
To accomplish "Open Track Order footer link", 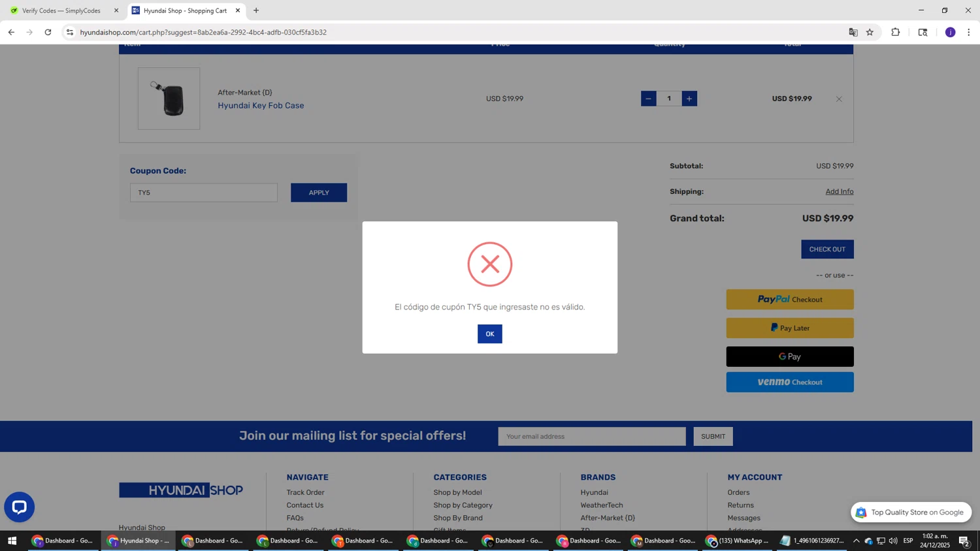I will (x=305, y=492).
